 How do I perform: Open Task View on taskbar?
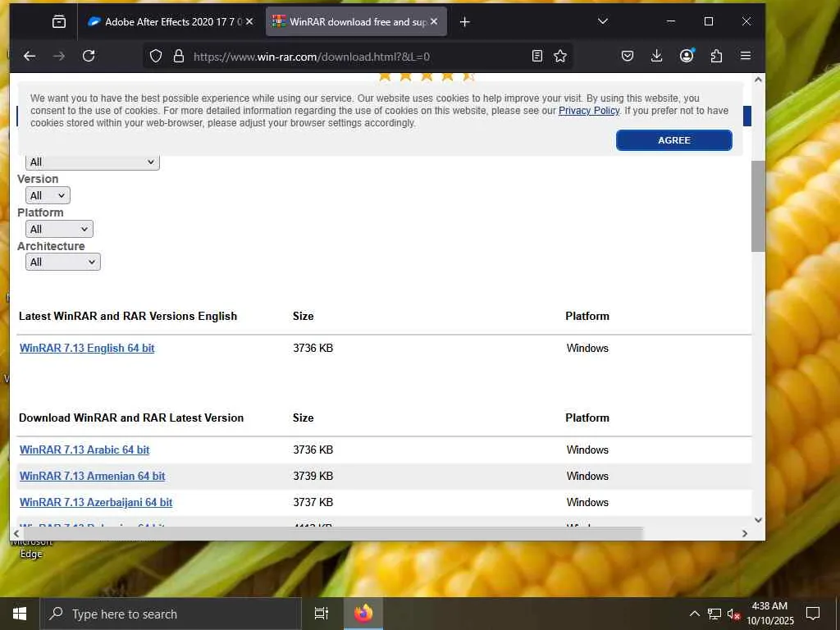(x=322, y=614)
